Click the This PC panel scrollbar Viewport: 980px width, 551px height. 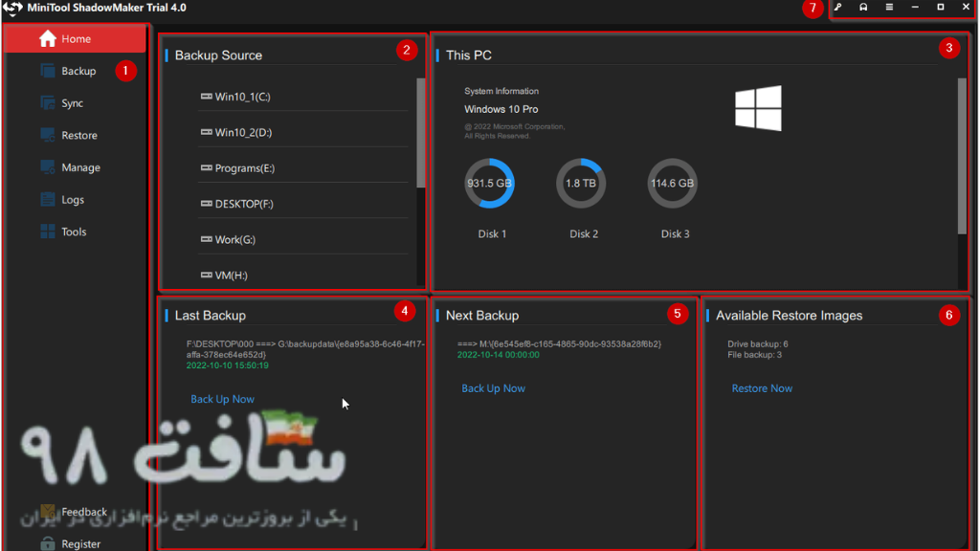point(962,156)
